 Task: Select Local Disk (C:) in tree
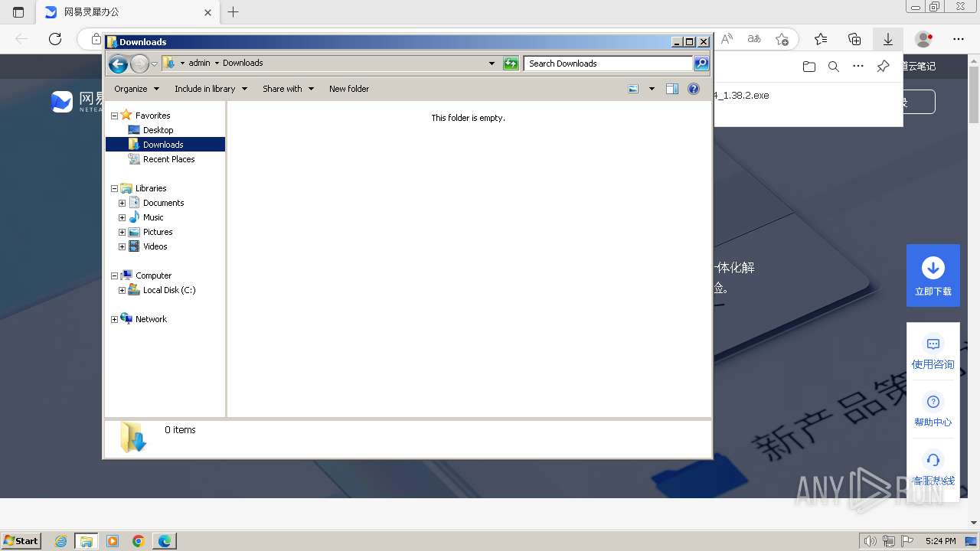coord(162,290)
